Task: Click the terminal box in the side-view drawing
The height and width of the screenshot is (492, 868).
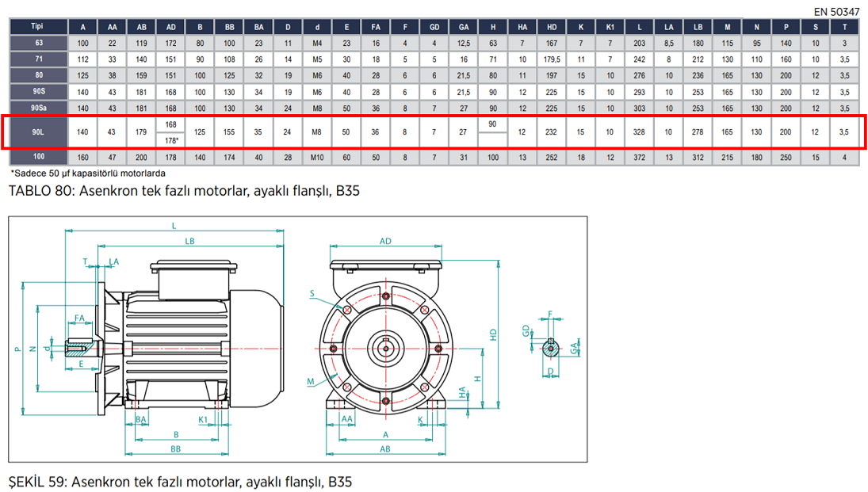Action: tap(193, 278)
